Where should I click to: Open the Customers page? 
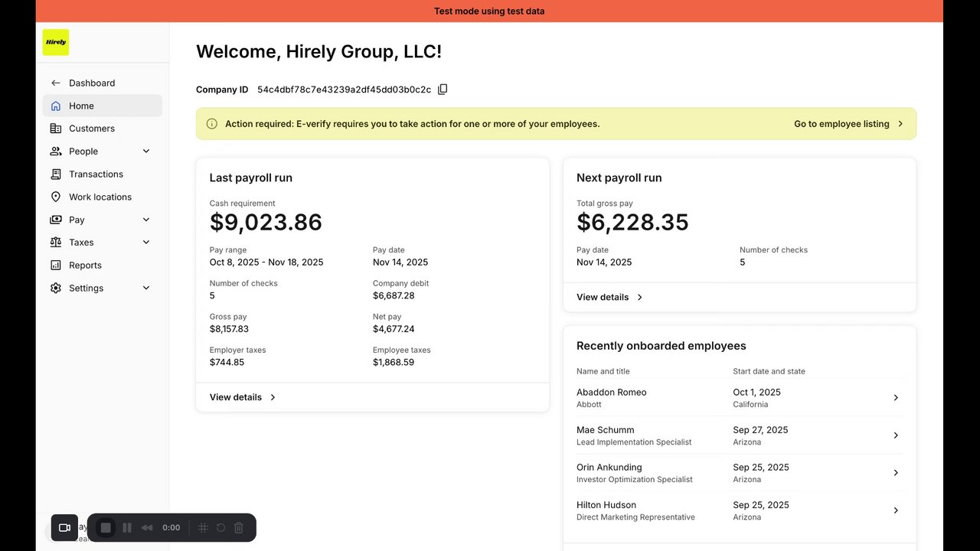pos(91,129)
